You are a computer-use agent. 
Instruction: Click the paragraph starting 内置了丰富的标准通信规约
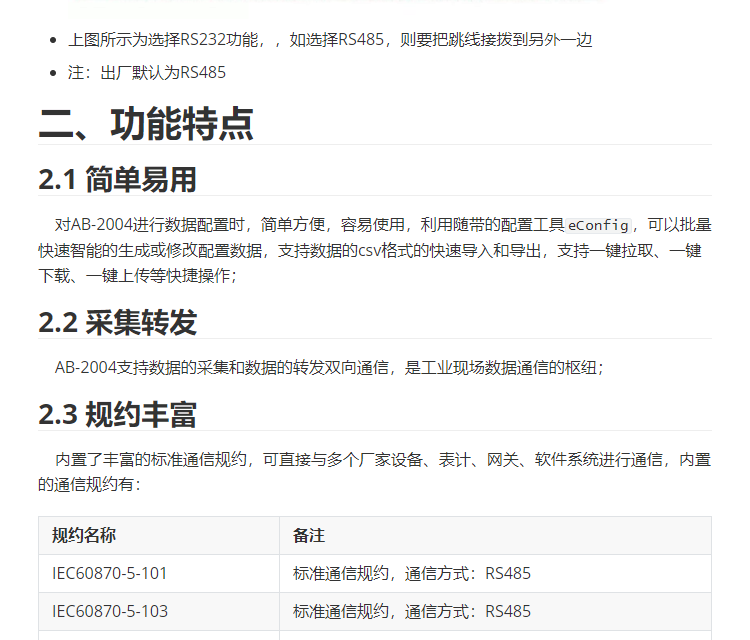coord(375,472)
